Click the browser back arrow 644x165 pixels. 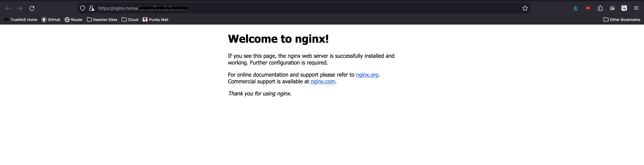click(8, 8)
